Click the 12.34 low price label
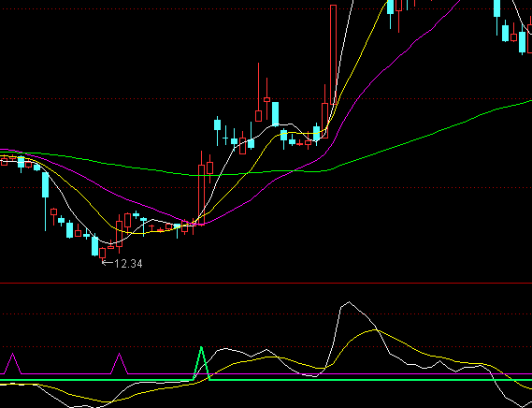Image resolution: width=532 pixels, height=408 pixels. click(129, 264)
